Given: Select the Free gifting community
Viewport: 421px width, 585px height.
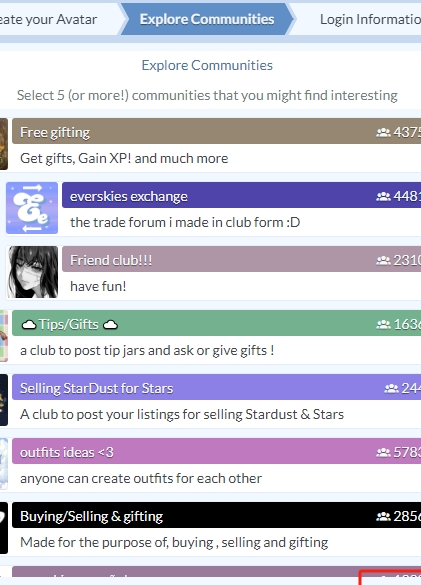Looking at the screenshot, I should (216, 144).
